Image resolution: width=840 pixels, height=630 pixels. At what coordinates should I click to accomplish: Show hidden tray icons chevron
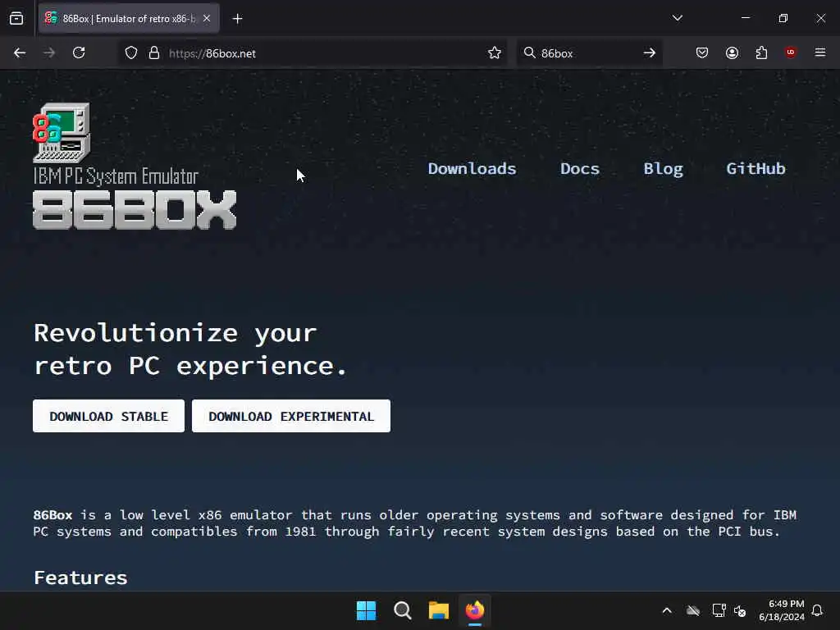(x=667, y=610)
